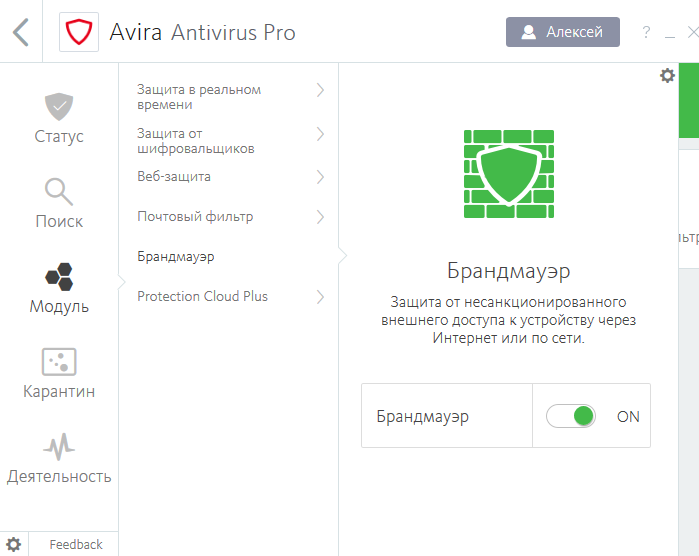Open firewall settings gear in right panel
The height and width of the screenshot is (556, 699).
[x=667, y=75]
